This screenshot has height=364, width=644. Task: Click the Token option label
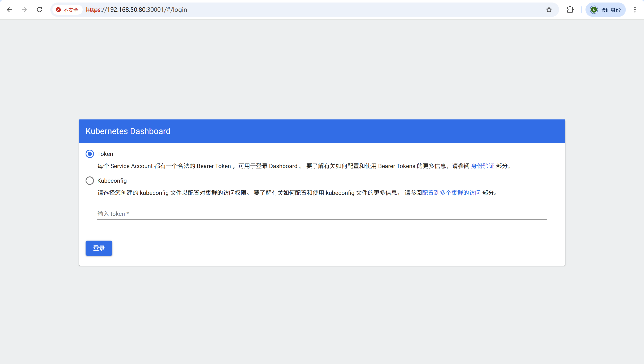[105, 154]
